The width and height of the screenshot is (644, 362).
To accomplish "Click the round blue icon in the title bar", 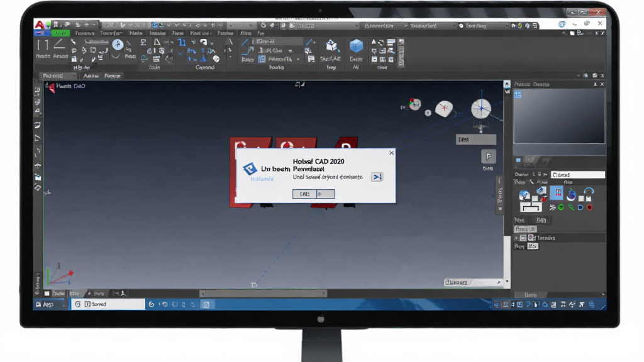I will point(562,25).
